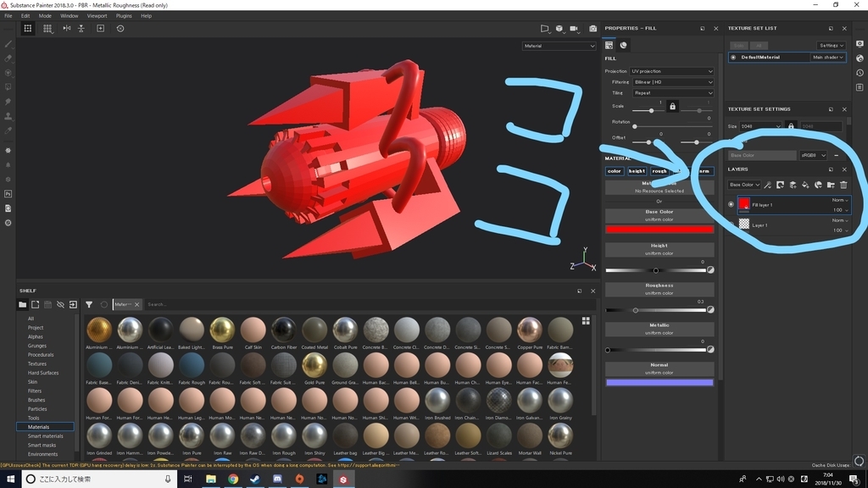Select the Eraser tool in left toolbar
This screenshot has width=868, height=488.
click(8, 58)
